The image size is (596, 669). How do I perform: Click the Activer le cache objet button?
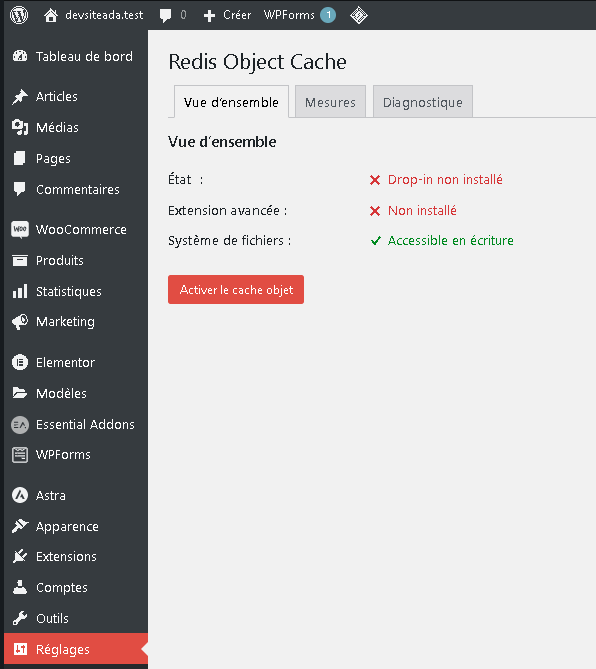click(x=236, y=289)
